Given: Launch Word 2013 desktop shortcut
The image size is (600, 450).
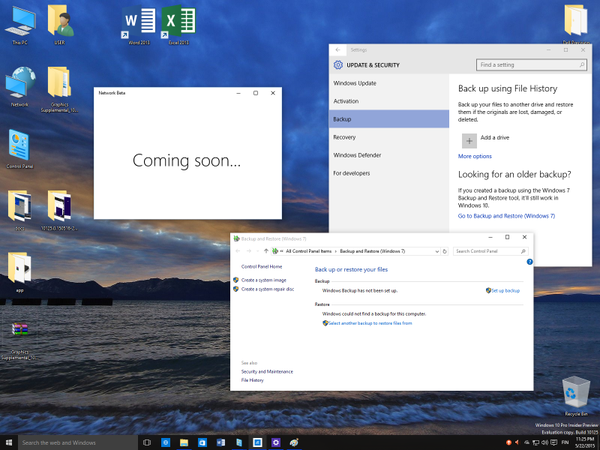Looking at the screenshot, I should pos(139,25).
